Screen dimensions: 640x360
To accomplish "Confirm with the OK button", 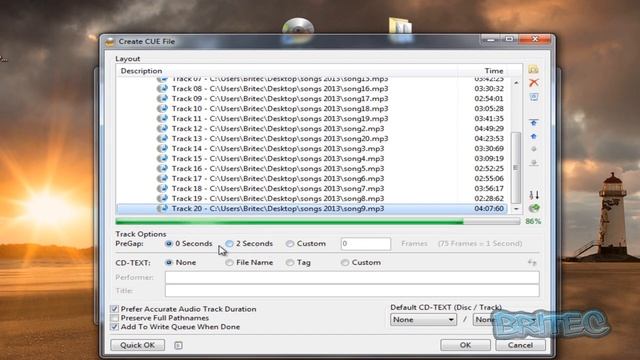I will click(465, 345).
